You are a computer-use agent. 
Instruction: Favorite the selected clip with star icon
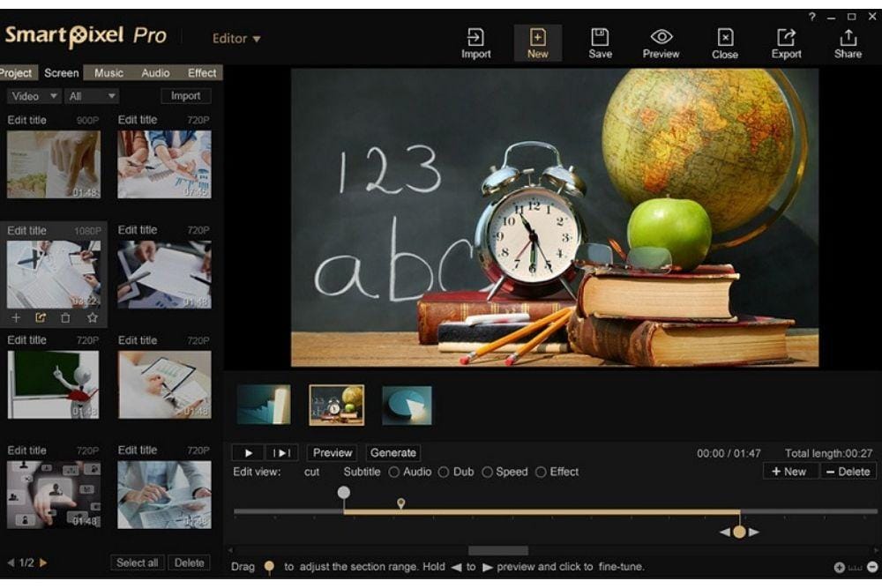(92, 317)
